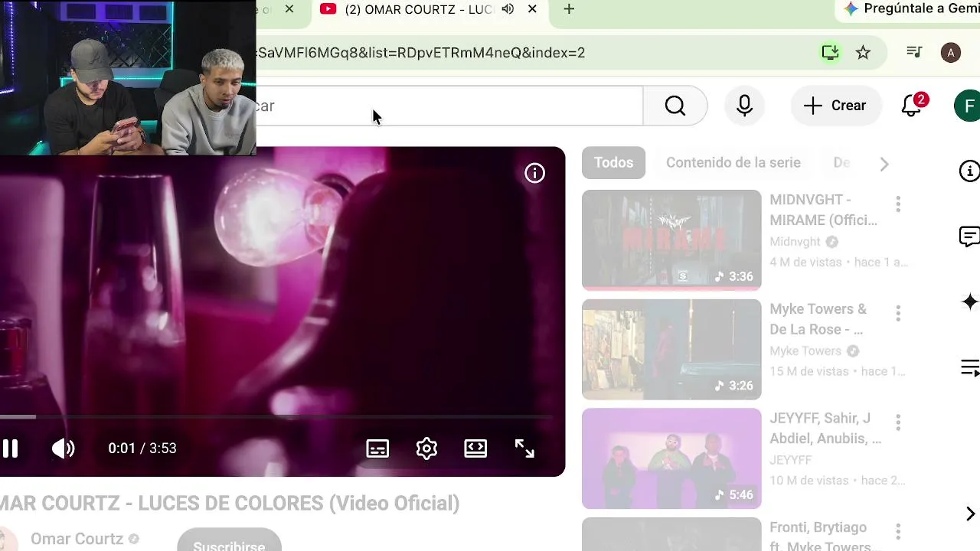Mute the video player volume

click(x=63, y=448)
